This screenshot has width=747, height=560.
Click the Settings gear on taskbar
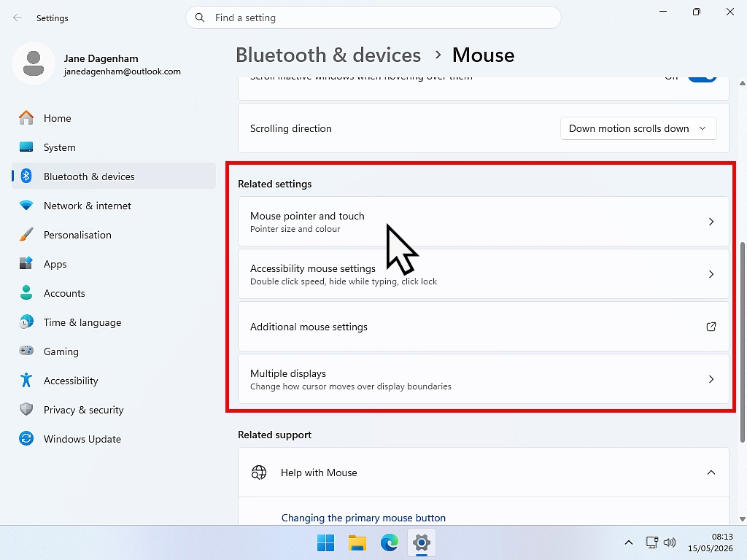pyautogui.click(x=422, y=542)
